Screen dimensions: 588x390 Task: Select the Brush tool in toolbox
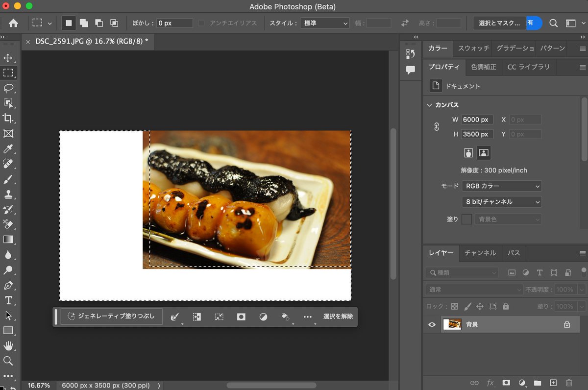coord(8,179)
